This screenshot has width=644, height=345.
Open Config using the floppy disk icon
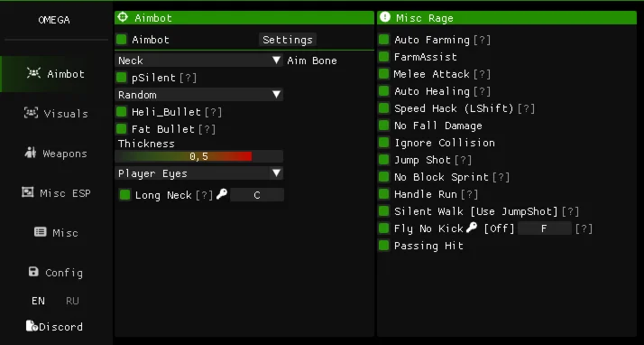33,272
